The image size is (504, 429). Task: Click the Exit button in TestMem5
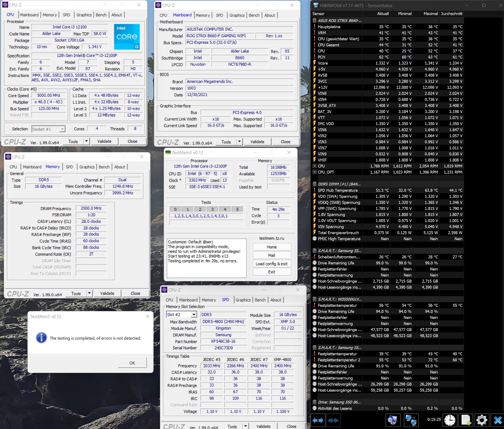click(272, 272)
